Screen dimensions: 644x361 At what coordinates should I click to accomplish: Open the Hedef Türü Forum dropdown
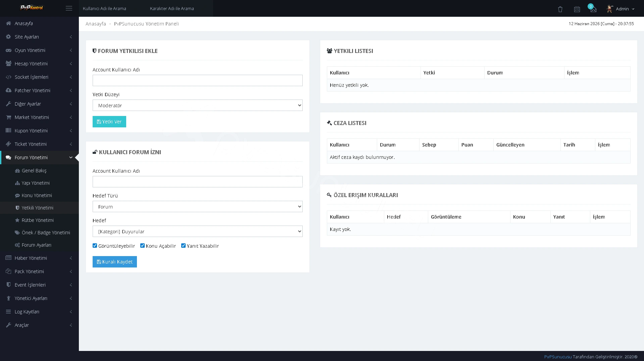point(198,206)
